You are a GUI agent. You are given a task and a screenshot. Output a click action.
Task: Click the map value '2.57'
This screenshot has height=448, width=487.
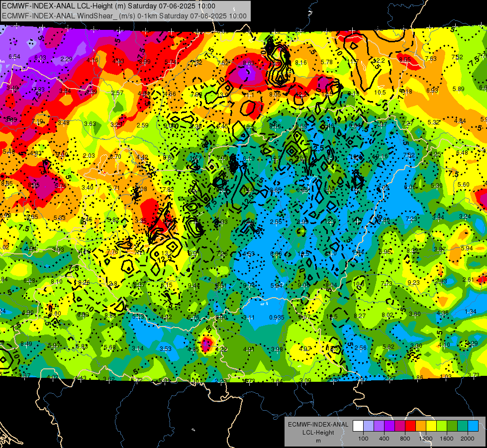pos(117,93)
